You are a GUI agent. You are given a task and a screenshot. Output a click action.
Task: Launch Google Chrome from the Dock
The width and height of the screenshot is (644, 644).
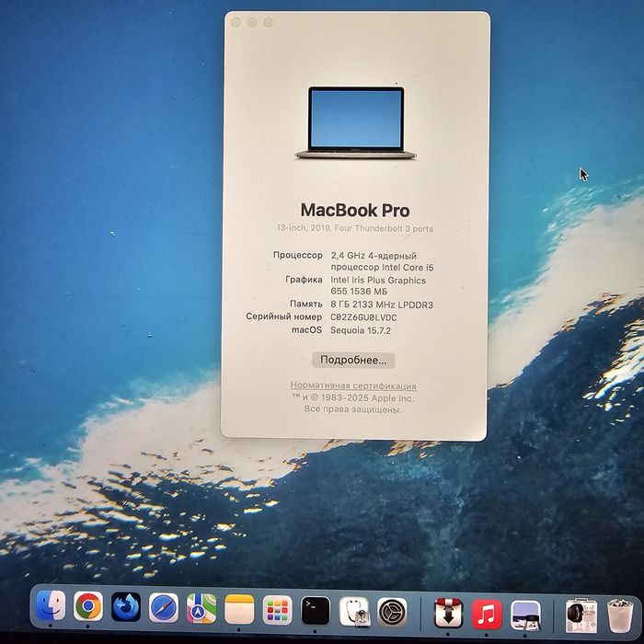pos(88,606)
